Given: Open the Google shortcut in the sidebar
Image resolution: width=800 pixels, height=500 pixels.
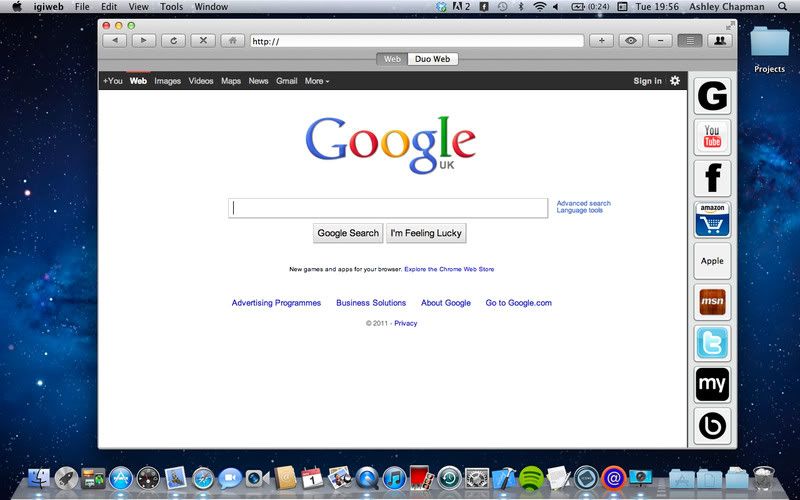Looking at the screenshot, I should point(712,96).
